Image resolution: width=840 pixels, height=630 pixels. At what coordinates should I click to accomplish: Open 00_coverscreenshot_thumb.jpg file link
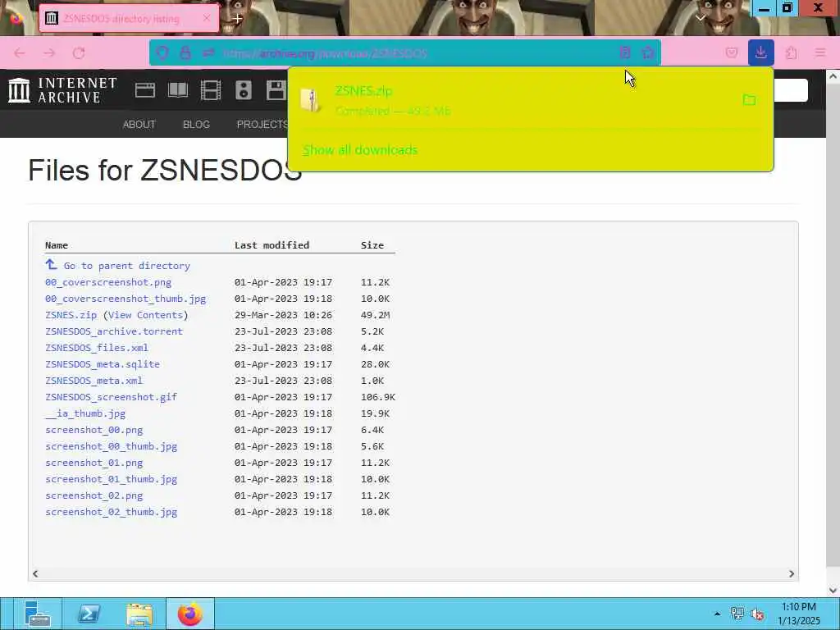[x=126, y=299]
